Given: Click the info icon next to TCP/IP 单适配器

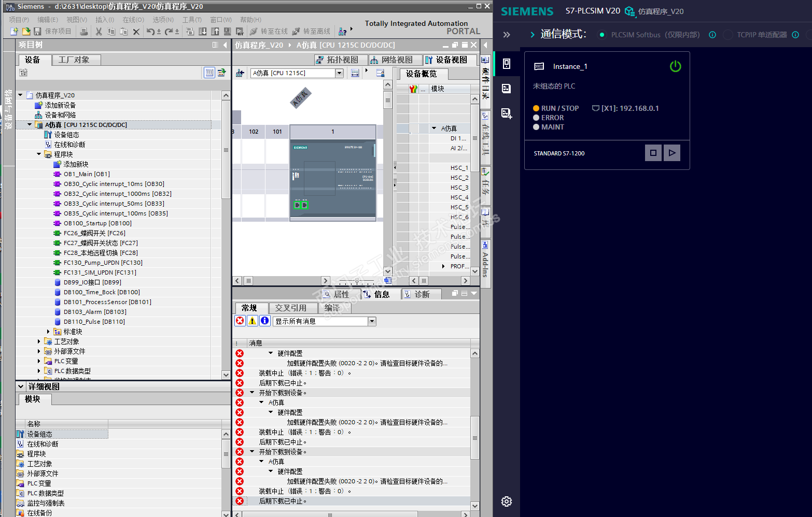Looking at the screenshot, I should coord(795,35).
